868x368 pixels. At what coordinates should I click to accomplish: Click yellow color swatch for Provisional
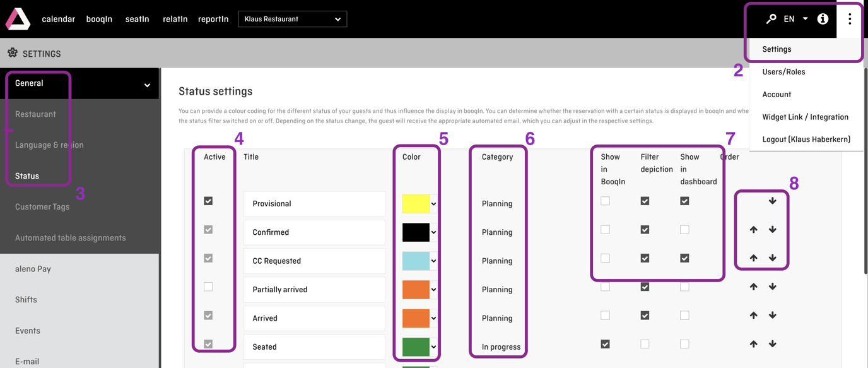[416, 204]
